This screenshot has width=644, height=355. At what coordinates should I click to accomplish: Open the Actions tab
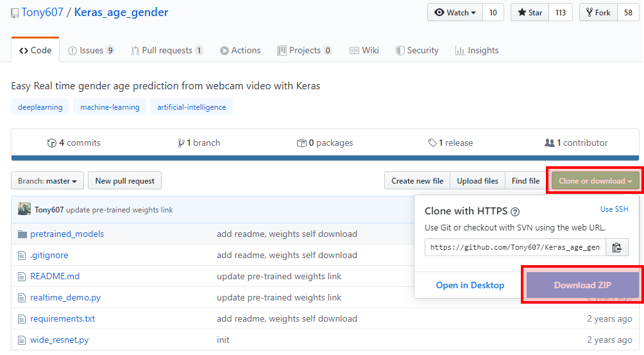coord(241,50)
